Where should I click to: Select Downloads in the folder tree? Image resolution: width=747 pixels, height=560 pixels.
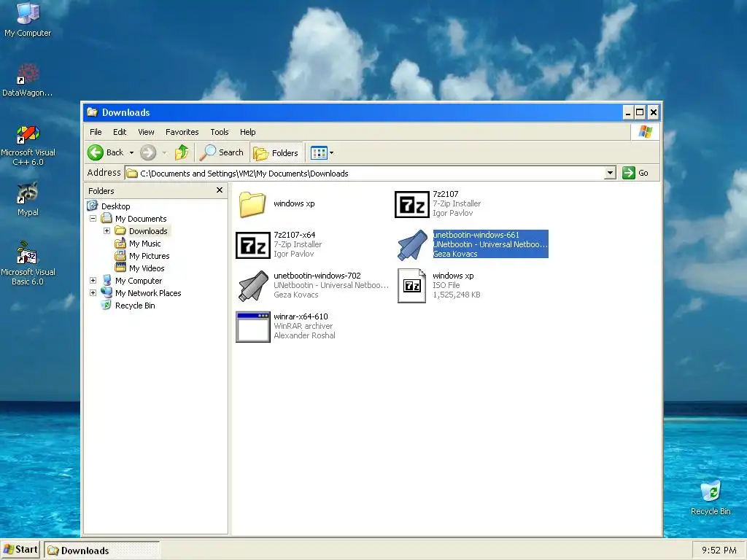(x=148, y=231)
